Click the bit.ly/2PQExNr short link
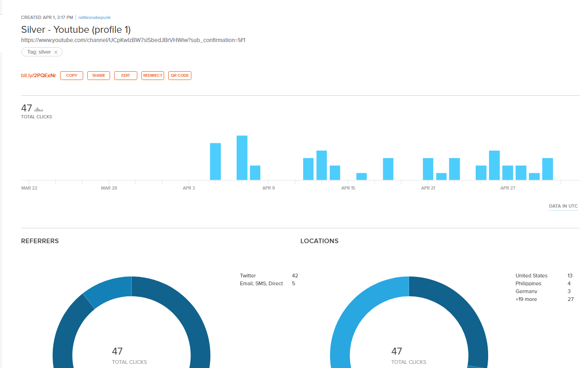 38,75
